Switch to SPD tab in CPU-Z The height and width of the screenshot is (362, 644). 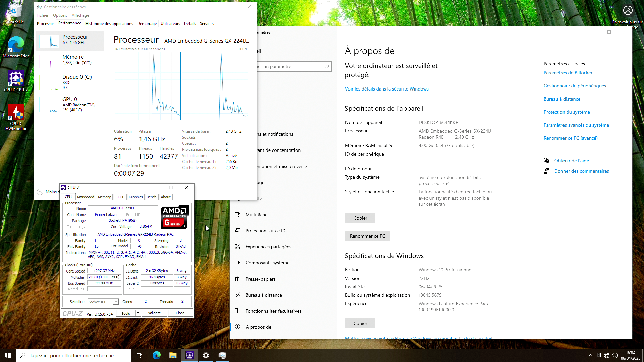[x=120, y=197]
